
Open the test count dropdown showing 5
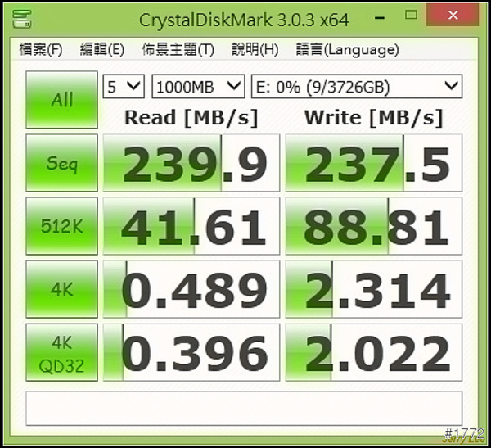pos(124,86)
